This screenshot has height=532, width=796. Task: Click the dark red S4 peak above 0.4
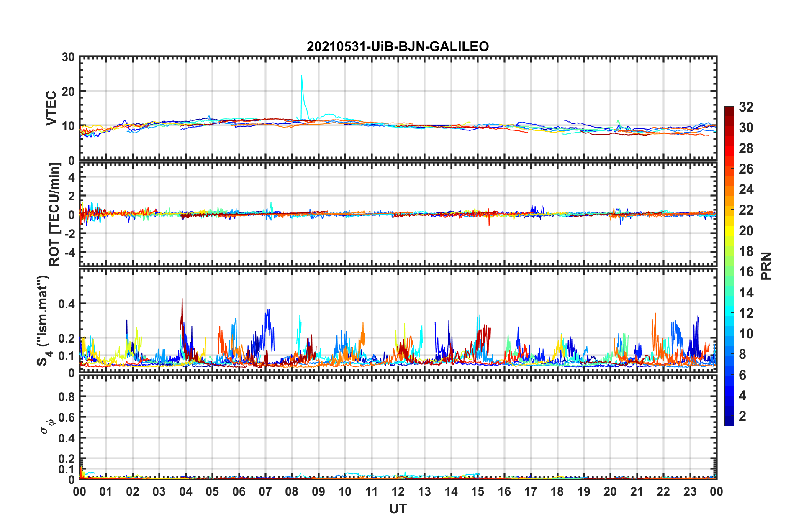[x=182, y=299]
